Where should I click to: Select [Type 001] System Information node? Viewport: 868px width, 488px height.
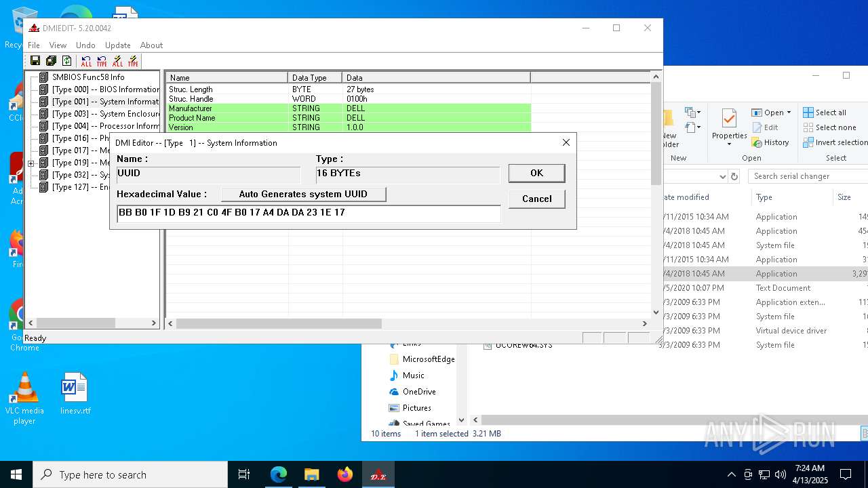106,102
